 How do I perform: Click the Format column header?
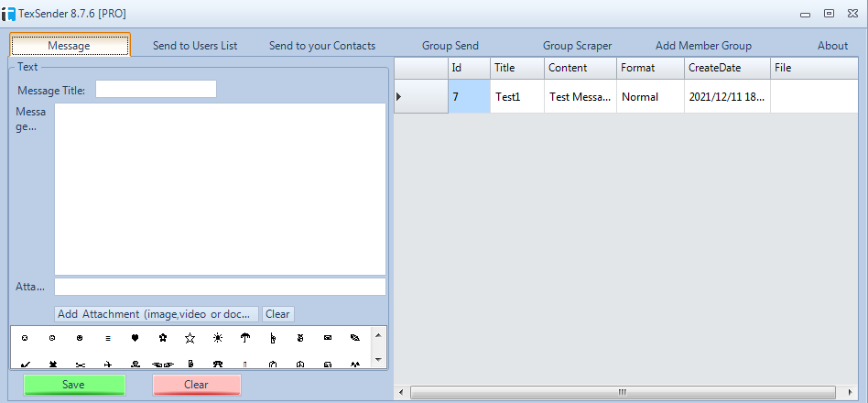[650, 68]
